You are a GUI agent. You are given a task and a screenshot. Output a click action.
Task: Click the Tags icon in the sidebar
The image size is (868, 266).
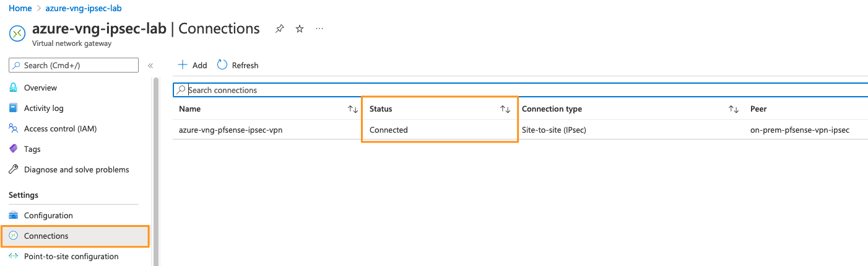13,149
